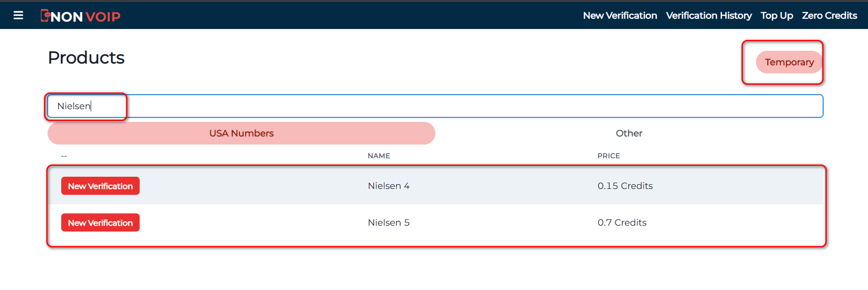Click the 0.7 Credits price label

click(x=622, y=222)
